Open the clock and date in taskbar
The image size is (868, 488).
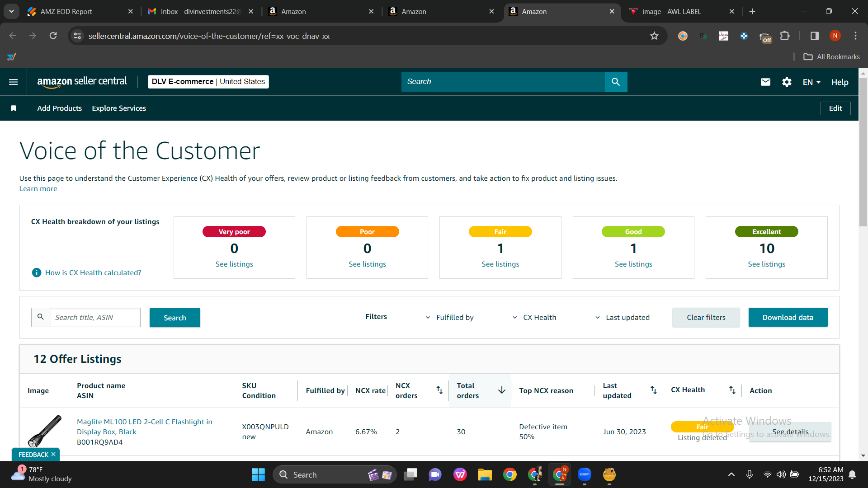(826, 474)
